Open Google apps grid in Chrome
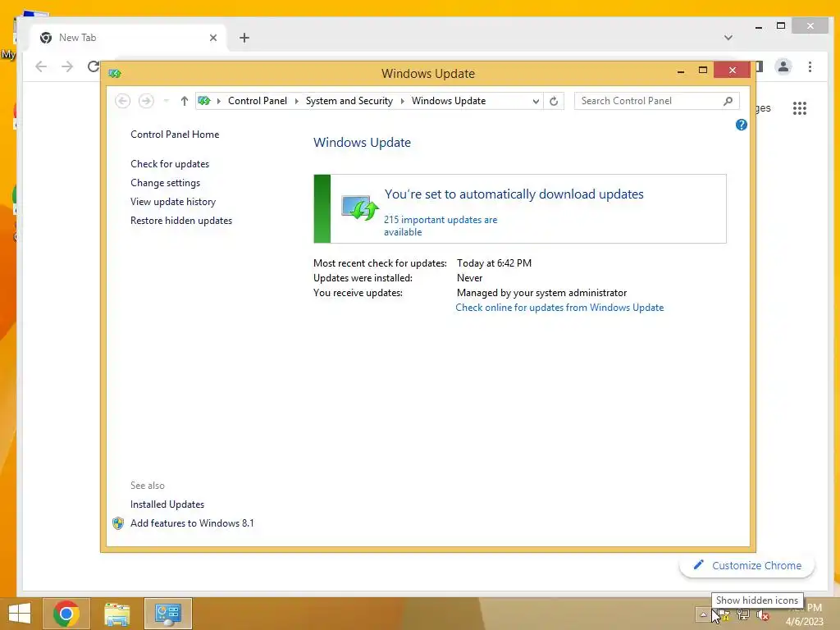840x630 pixels. (799, 108)
